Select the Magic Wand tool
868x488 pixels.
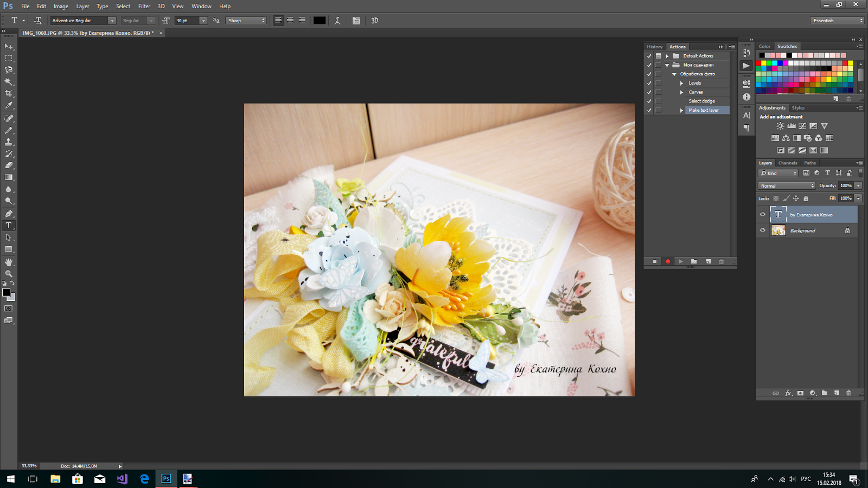tap(9, 82)
